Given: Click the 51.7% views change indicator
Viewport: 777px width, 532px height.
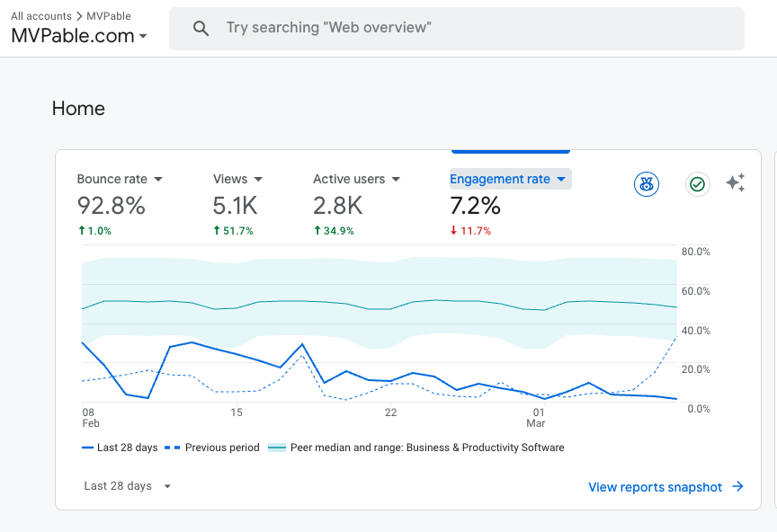Looking at the screenshot, I should (233, 231).
